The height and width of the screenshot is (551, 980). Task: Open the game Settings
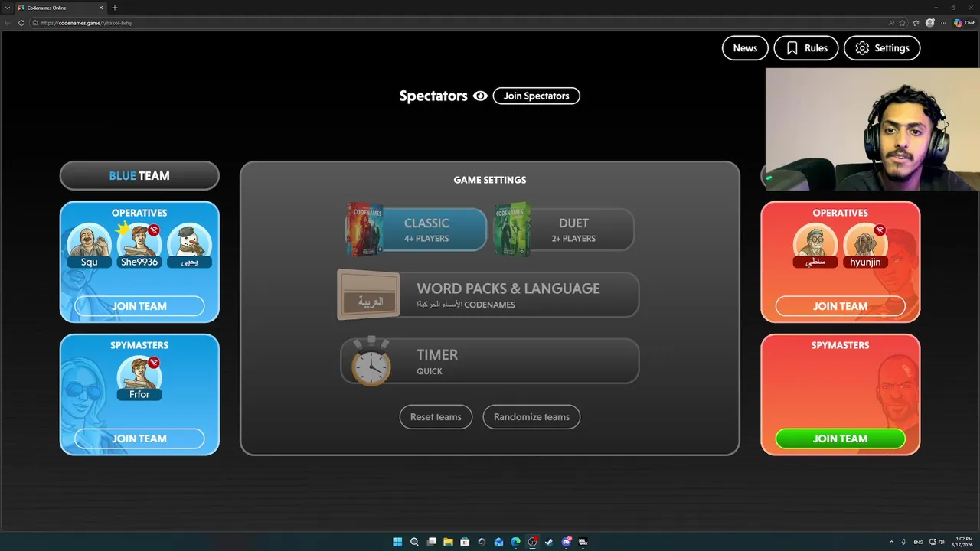coord(882,47)
